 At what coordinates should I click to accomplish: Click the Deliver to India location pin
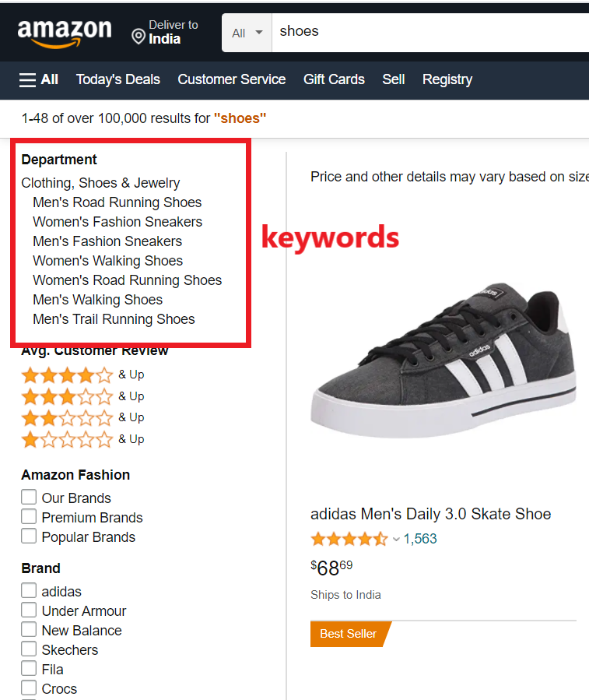tap(138, 37)
